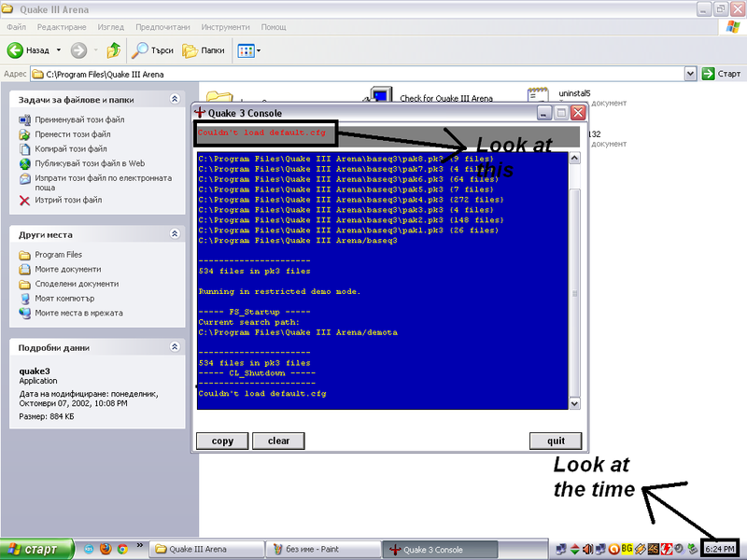Launch Firefox from quick launch
747x560 pixels.
point(106,549)
